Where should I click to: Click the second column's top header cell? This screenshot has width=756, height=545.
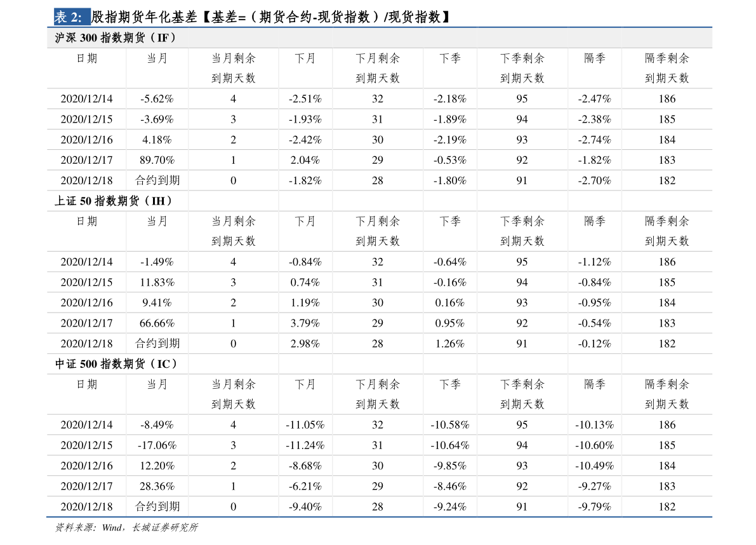point(157,69)
